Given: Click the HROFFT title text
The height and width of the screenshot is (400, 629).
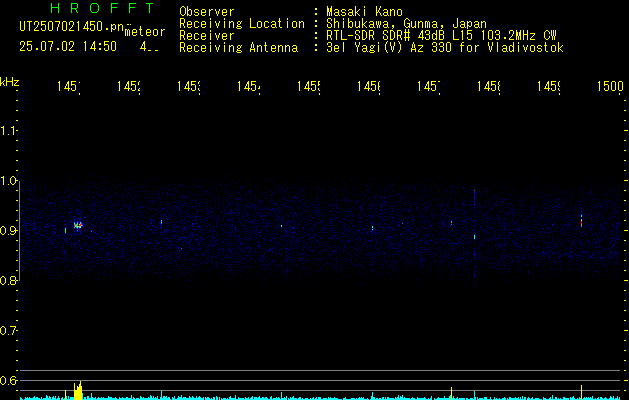Looking at the screenshot, I should coord(102,8).
